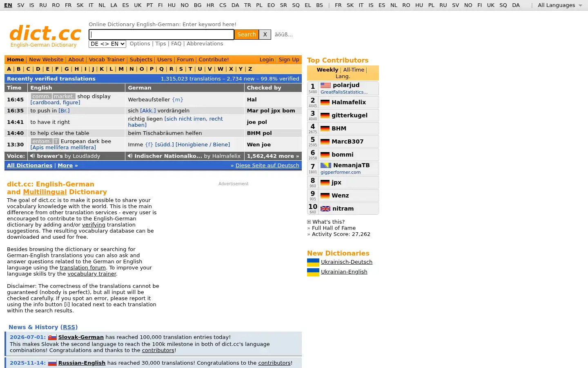The height and width of the screenshot is (368, 588).
Task: Open gigperformer.com link under NemanjaTB
Action: pos(341,173)
